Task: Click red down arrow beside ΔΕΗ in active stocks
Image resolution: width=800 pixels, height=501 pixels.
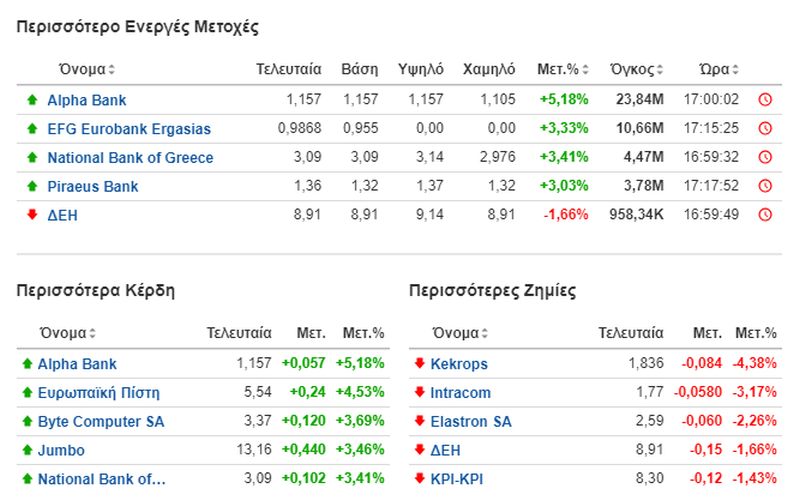Action: [32, 214]
